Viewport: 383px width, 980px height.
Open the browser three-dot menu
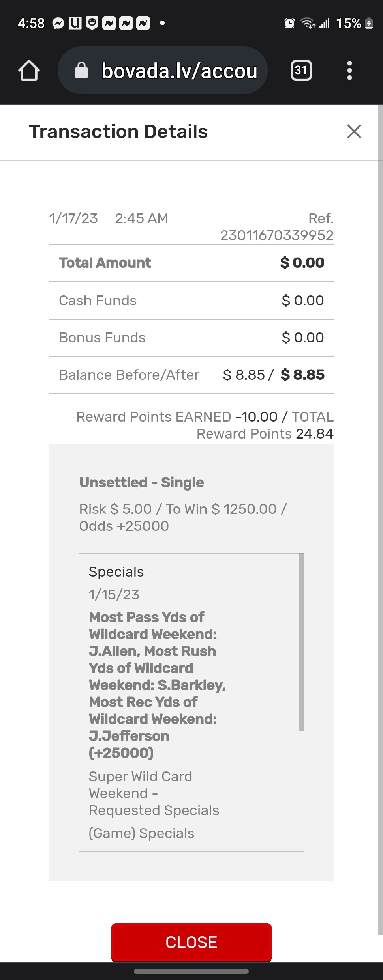pos(349,71)
